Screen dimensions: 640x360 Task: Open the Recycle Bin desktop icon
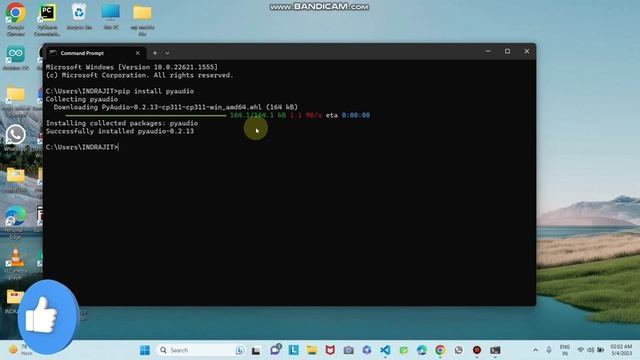coord(79,16)
